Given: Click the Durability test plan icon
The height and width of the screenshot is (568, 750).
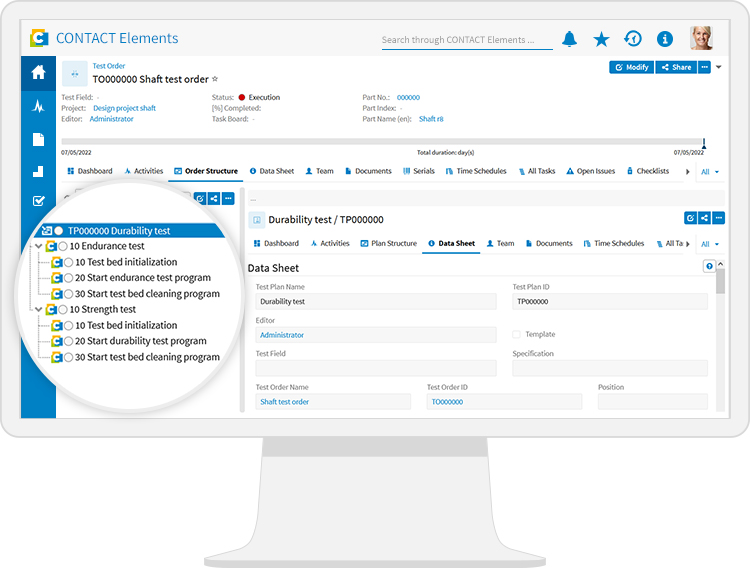Looking at the screenshot, I should [x=257, y=220].
